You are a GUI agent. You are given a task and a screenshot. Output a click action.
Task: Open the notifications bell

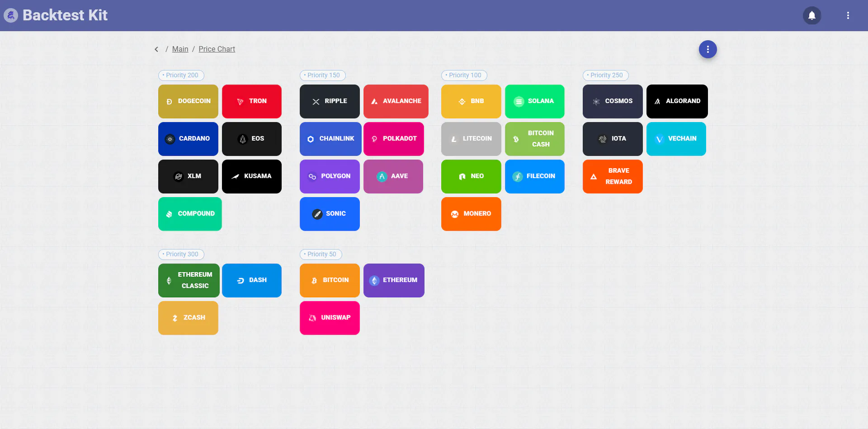click(812, 15)
